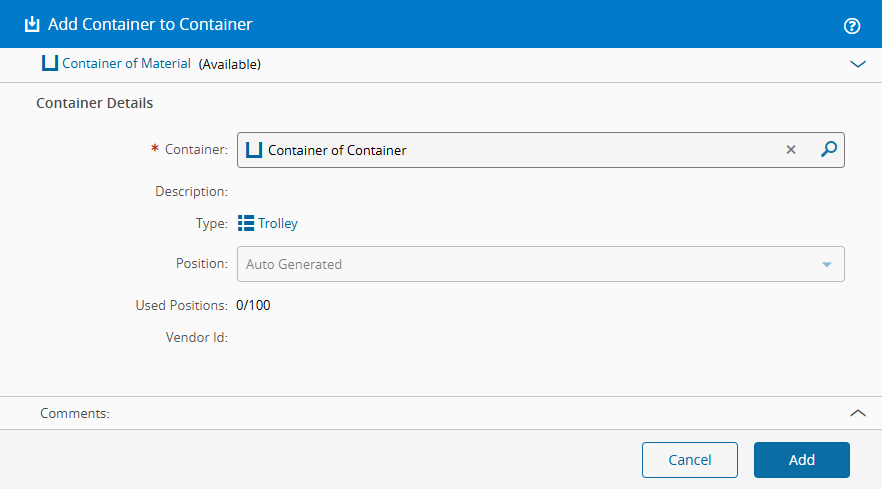Viewport: 882px width, 489px height.
Task: Click the help question mark icon
Action: pyautogui.click(x=852, y=25)
